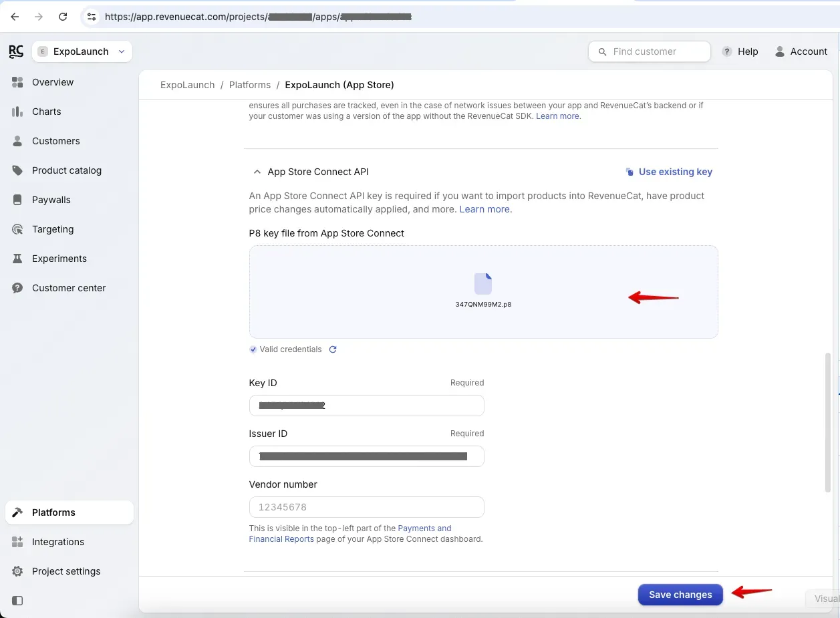
Task: Open the site info icon in address bar
Action: click(x=92, y=17)
